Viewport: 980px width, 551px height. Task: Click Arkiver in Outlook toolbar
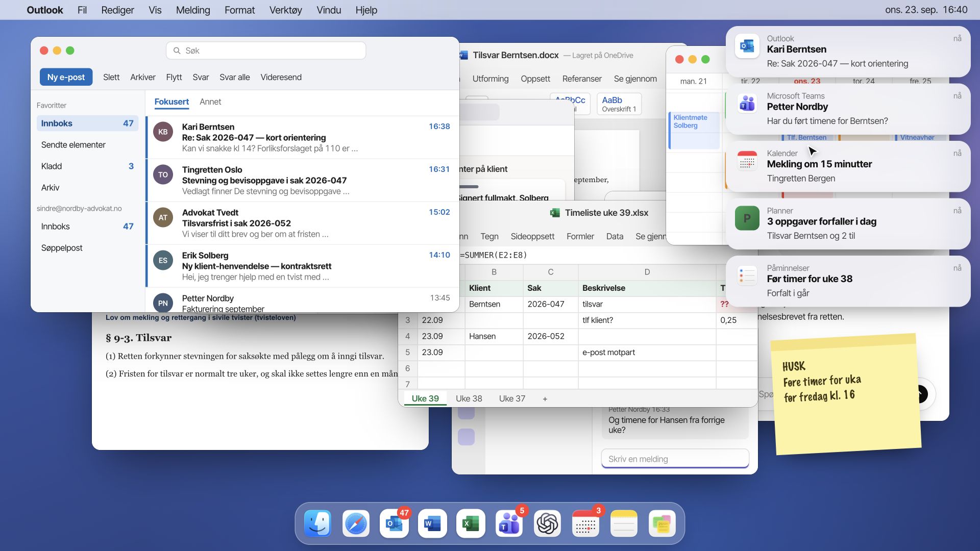143,77
